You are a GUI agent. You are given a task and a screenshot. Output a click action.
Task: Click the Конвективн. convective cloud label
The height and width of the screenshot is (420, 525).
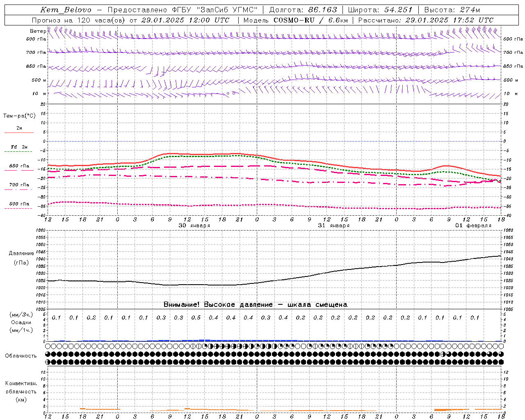[x=21, y=383]
